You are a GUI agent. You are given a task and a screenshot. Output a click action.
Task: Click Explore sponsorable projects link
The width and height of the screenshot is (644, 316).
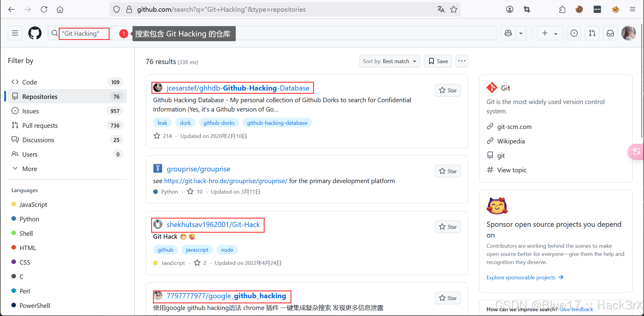pyautogui.click(x=525, y=277)
